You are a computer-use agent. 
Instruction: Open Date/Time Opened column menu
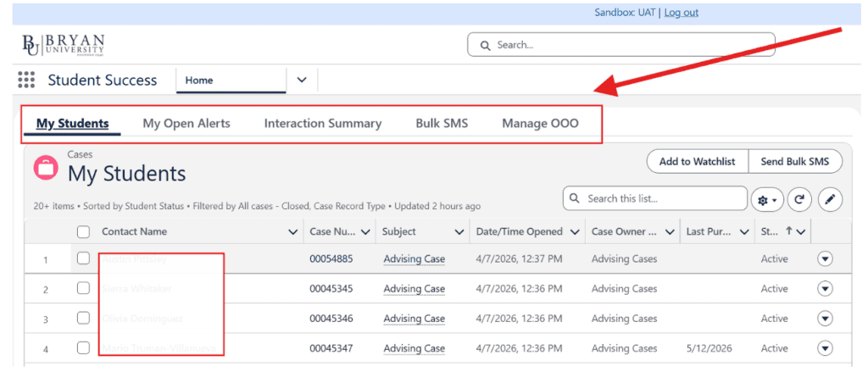coord(575,232)
